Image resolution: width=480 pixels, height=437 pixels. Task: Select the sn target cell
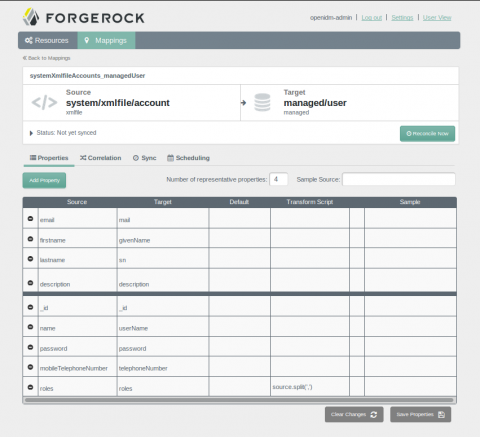(x=163, y=259)
